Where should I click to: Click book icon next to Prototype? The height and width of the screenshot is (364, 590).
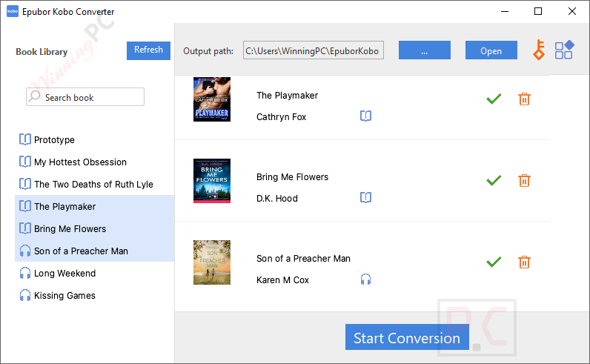25,139
